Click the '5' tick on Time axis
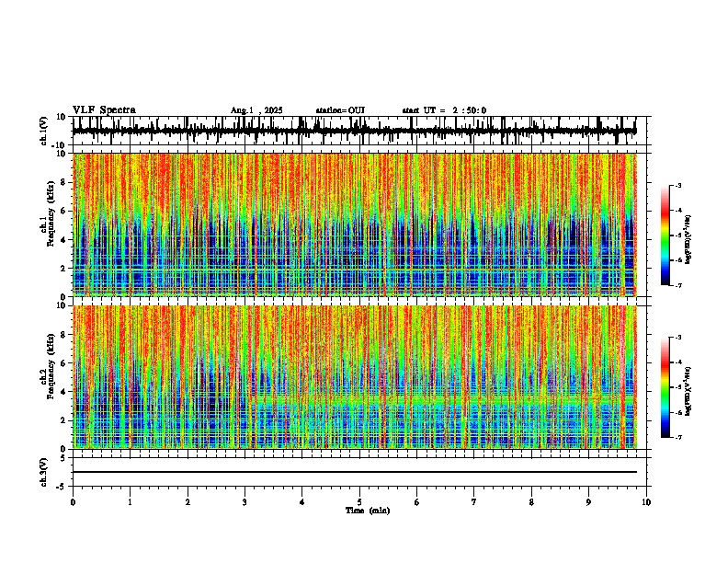This screenshot has height=563, width=728. point(359,502)
